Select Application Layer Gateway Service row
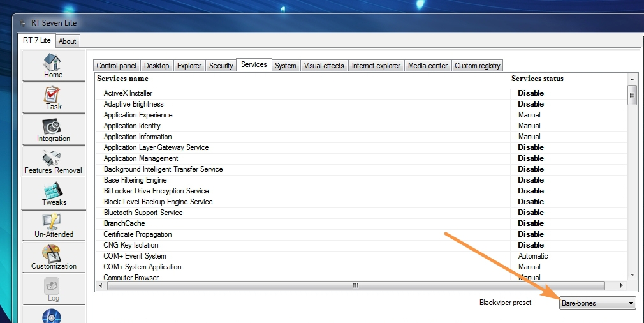The image size is (644, 323). 362,147
